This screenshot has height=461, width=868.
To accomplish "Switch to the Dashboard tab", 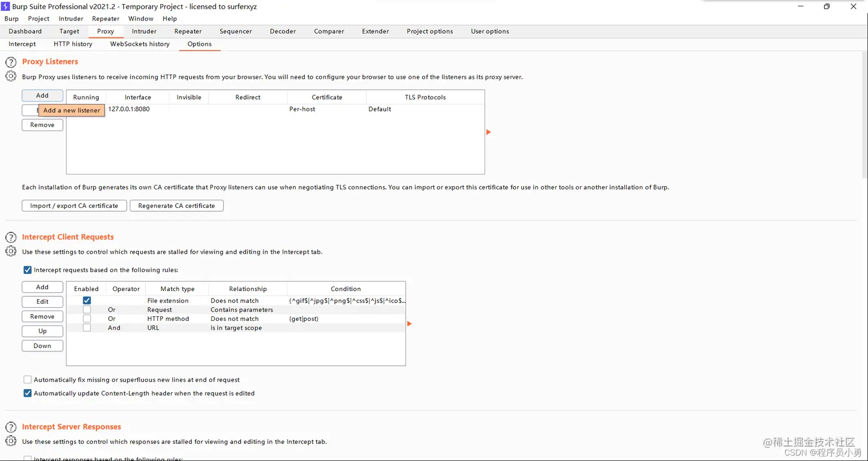I will pyautogui.click(x=25, y=31).
